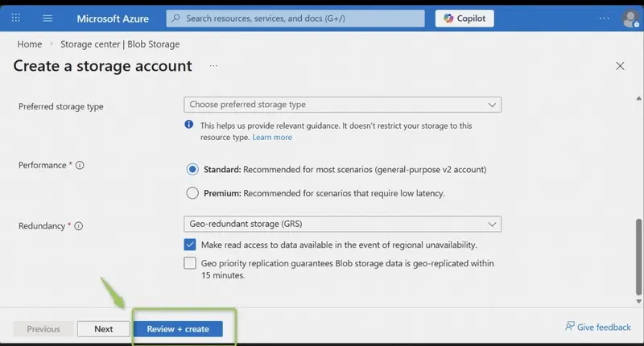
Task: Click the Copilot button icon
Action: (448, 18)
